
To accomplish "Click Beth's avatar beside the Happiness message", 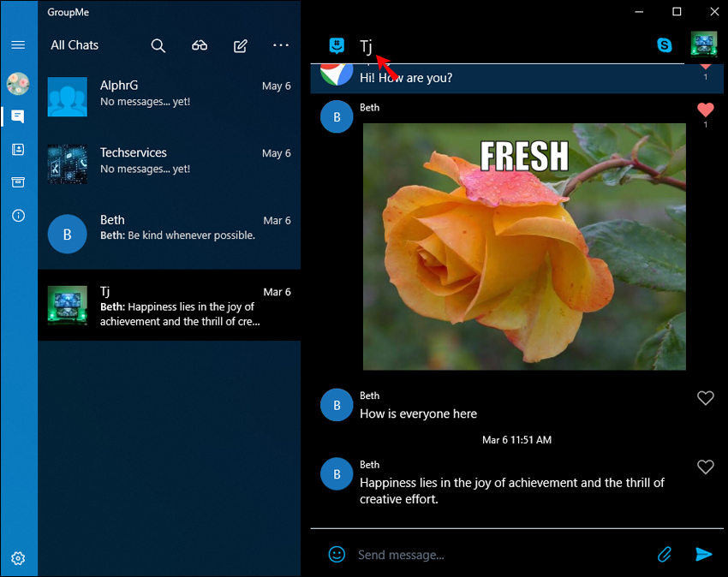I will (x=337, y=474).
